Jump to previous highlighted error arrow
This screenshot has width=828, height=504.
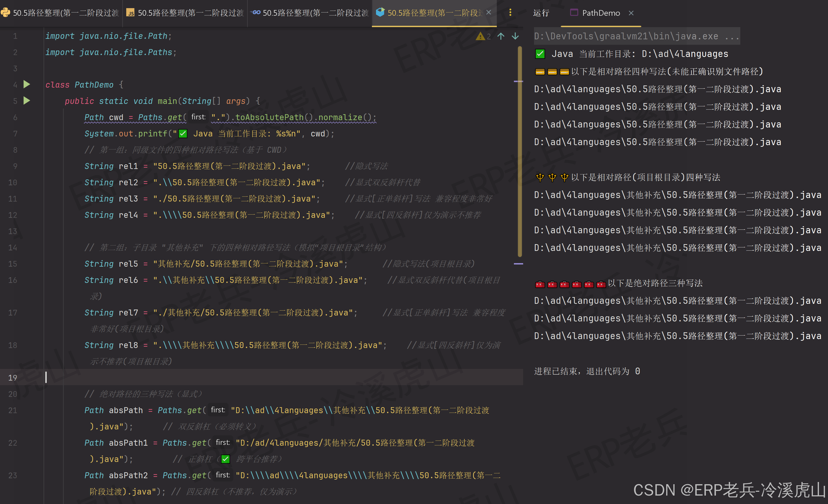tap(501, 36)
